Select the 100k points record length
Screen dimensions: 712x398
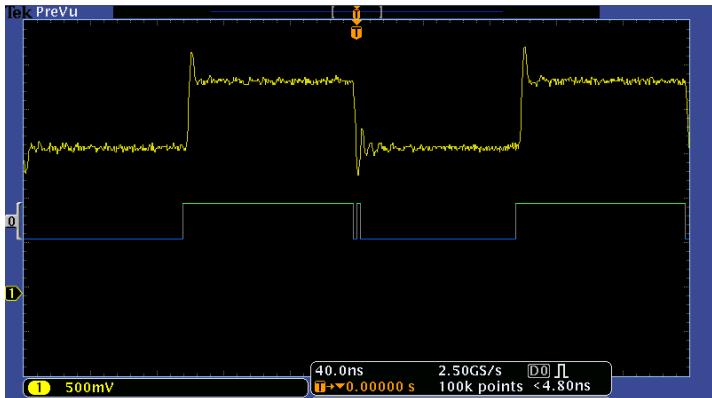(x=480, y=387)
